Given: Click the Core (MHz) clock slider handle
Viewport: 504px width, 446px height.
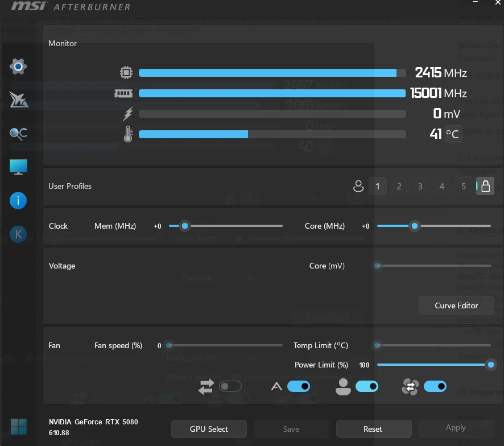Looking at the screenshot, I should pos(415,226).
